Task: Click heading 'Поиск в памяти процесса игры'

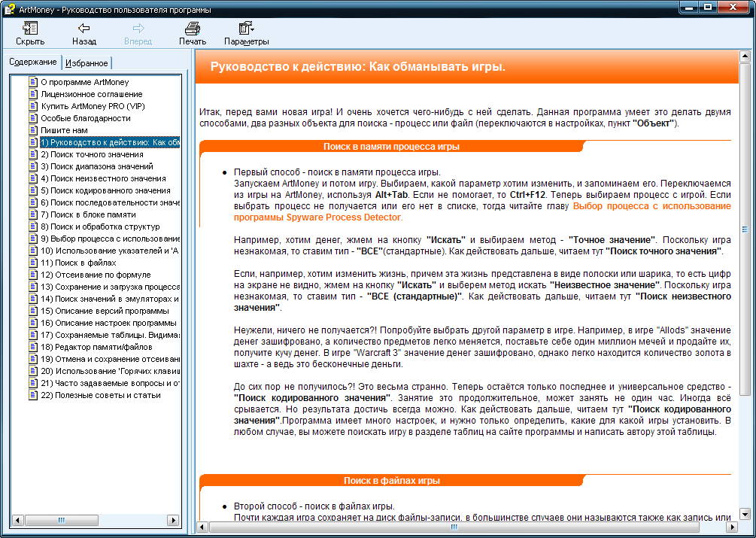Action: (391, 147)
